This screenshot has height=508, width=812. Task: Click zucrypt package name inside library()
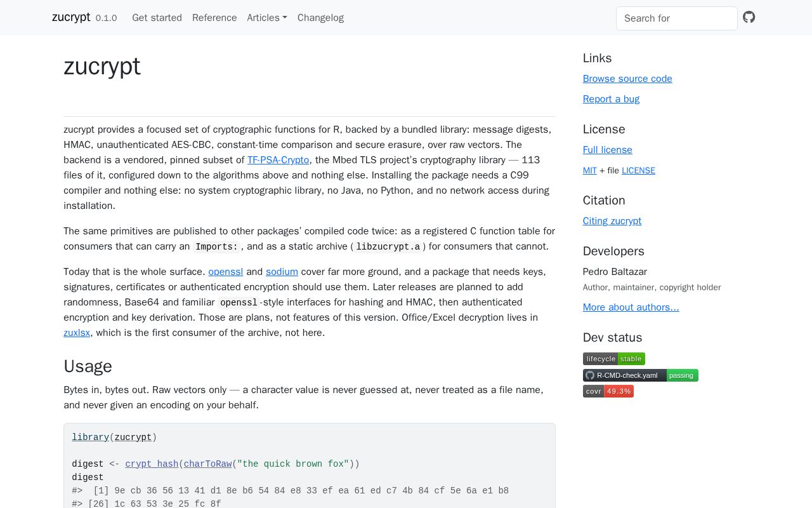(133, 438)
